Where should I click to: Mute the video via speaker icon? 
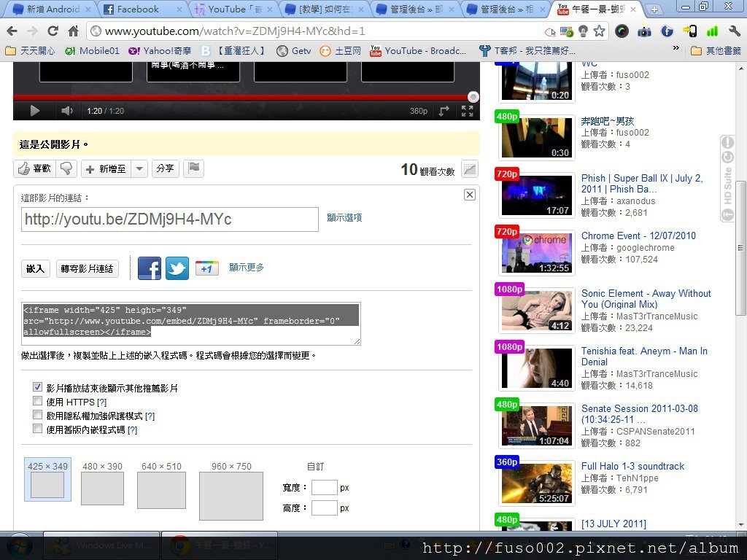[x=66, y=111]
